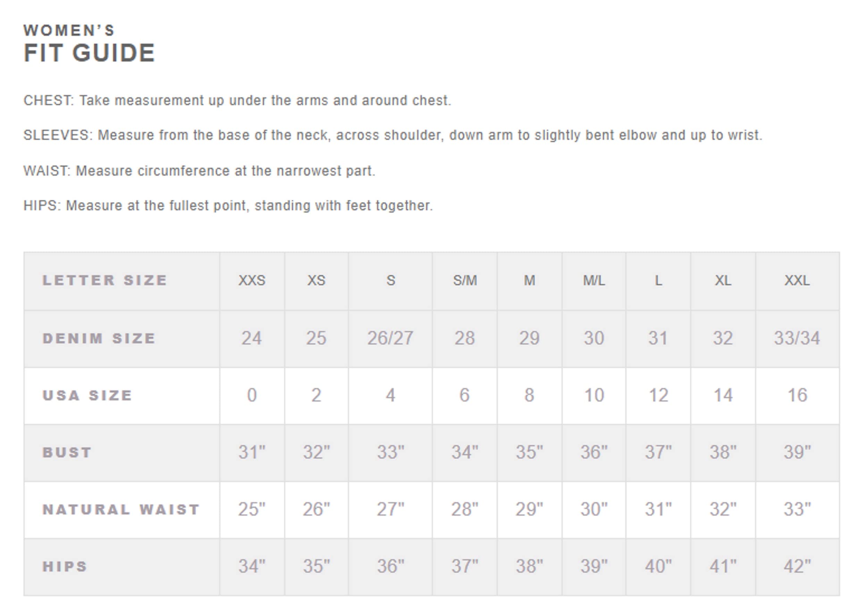Click the 35" bust measurement cell
868x614 pixels.
(529, 453)
